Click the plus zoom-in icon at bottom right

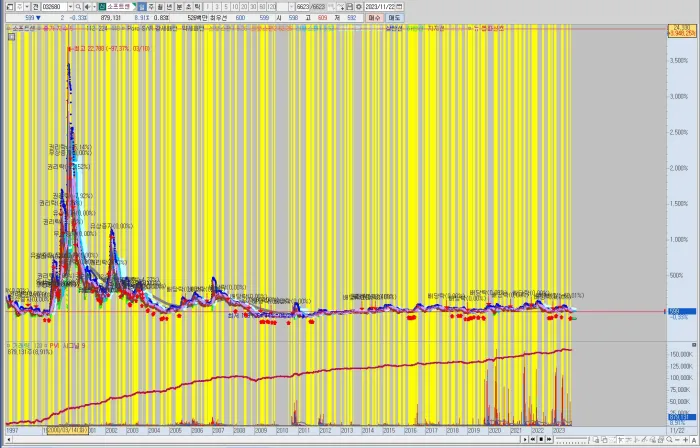click(685, 440)
